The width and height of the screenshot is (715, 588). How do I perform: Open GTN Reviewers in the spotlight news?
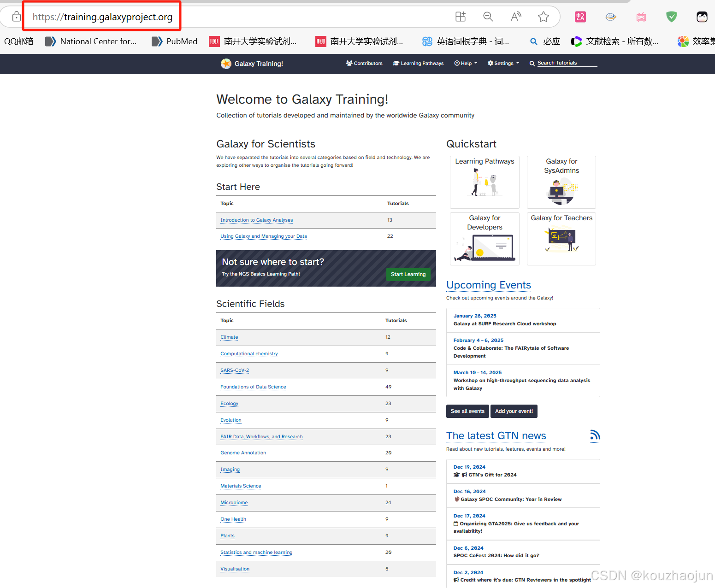point(523,576)
